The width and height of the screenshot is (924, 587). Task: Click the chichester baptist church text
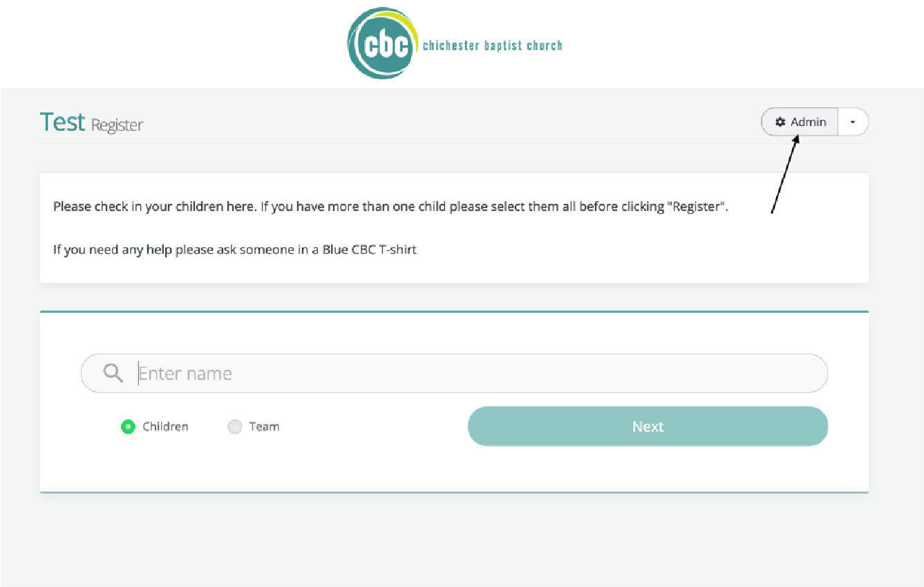click(492, 46)
